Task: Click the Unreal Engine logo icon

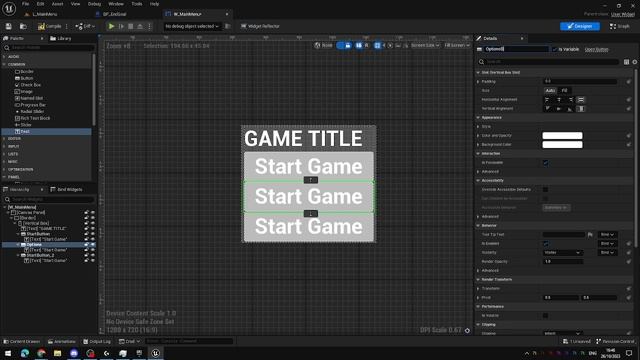Action: (9, 8)
